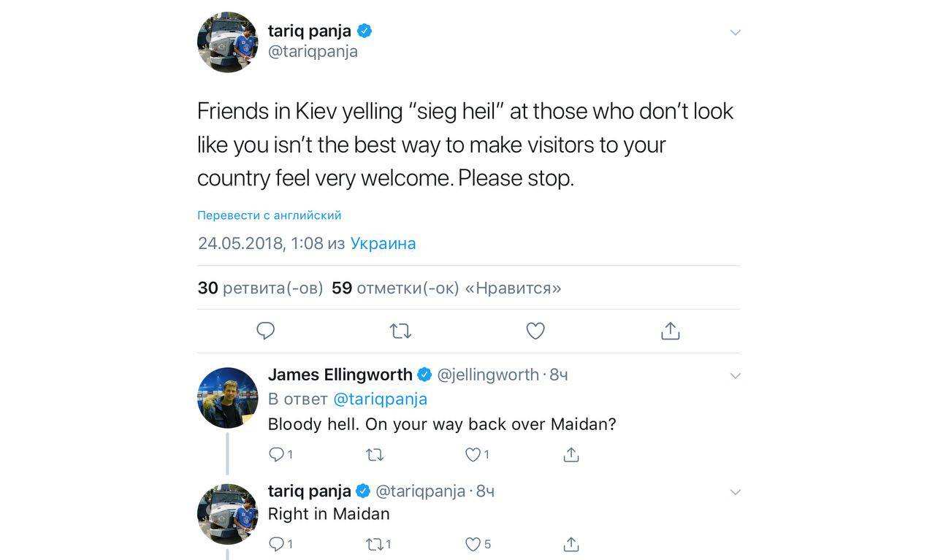Expand options chevron on James Ellingworth's reply
The width and height of the screenshot is (935, 560).
(736, 376)
